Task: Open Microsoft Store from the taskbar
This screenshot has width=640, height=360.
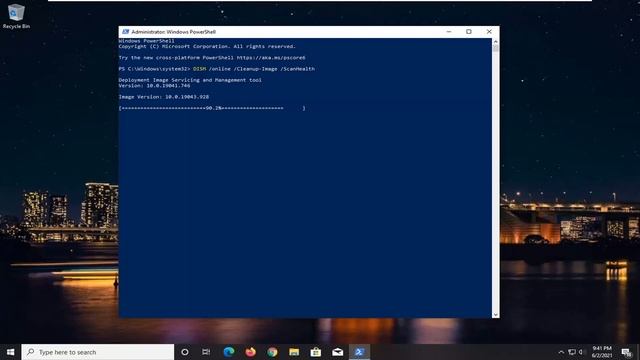Action: 316,352
